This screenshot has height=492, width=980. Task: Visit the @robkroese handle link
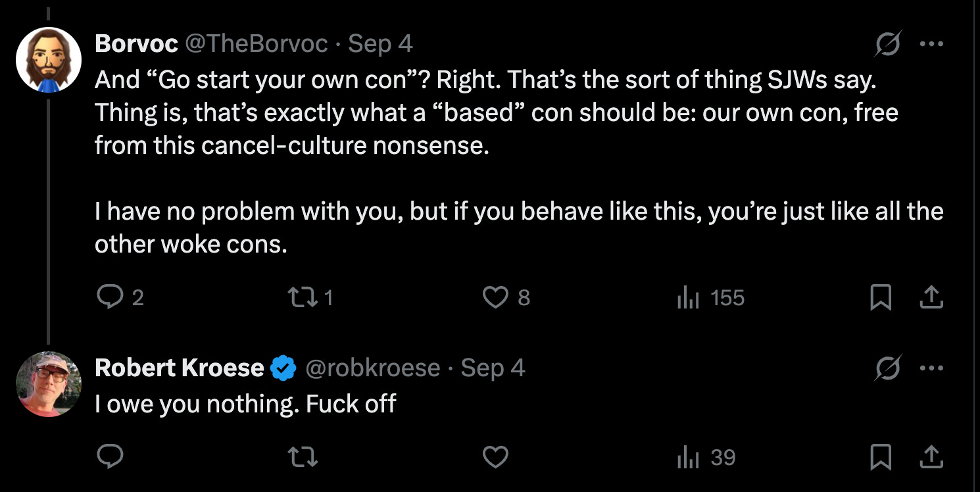[372, 368]
